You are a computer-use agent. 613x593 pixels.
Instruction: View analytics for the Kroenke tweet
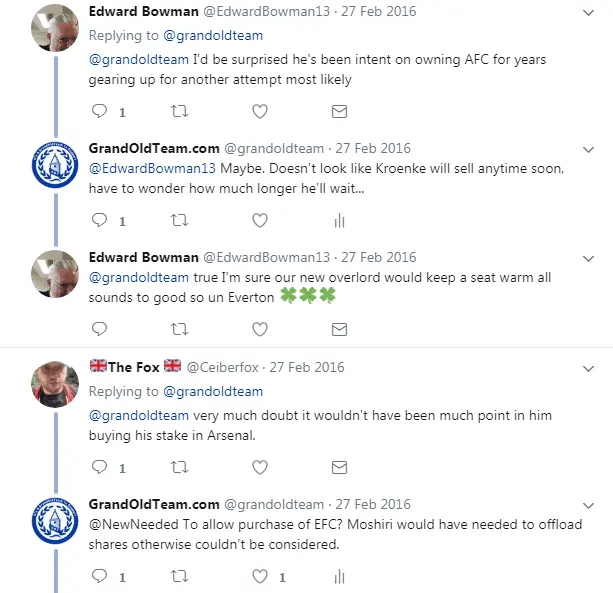coord(339,220)
